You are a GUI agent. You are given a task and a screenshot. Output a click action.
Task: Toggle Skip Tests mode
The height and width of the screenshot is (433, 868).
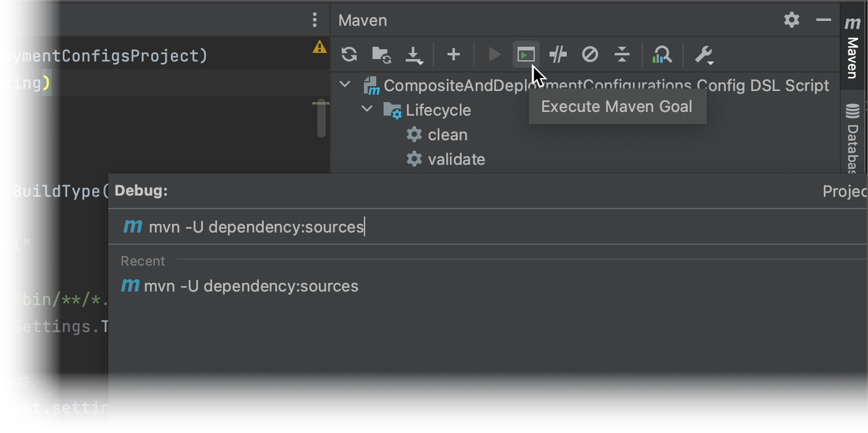click(590, 55)
